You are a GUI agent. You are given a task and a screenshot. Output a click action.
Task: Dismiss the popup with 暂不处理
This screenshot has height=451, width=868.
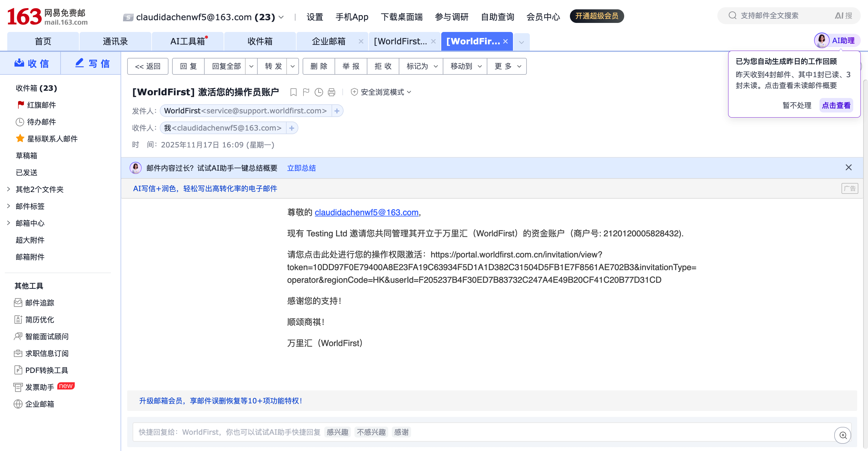click(x=797, y=105)
